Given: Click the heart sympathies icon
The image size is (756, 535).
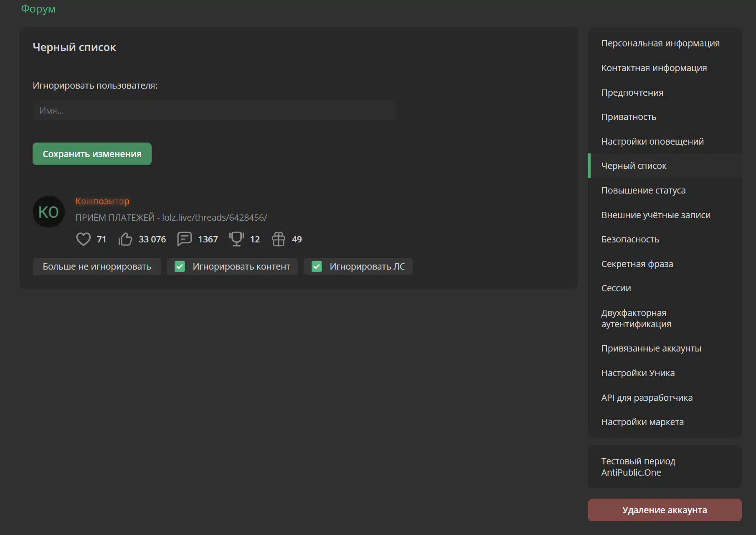Looking at the screenshot, I should click(x=83, y=239).
